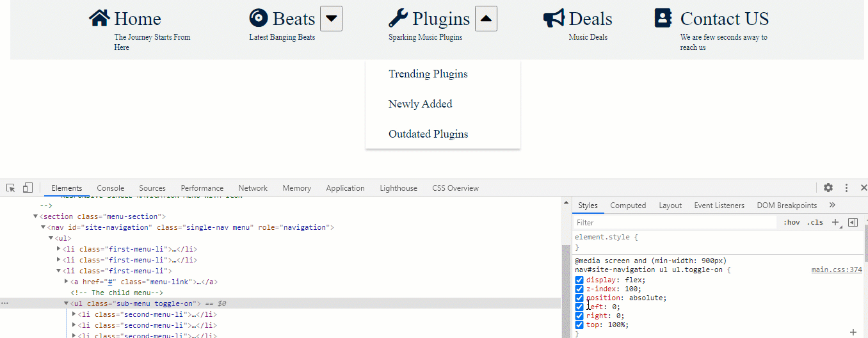868x338 pixels.
Task: Switch to the Console tab
Action: pyautogui.click(x=111, y=188)
